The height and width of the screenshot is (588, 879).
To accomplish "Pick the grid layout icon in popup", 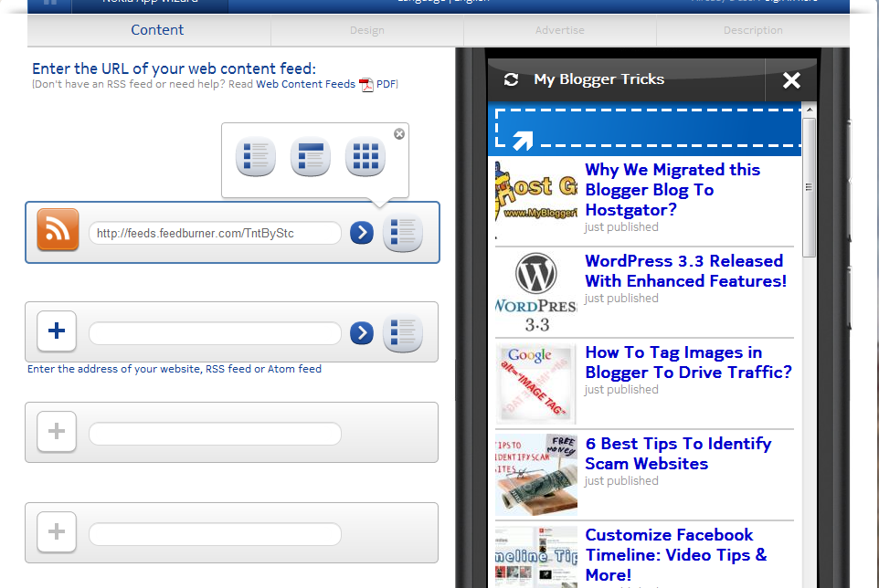I will [365, 156].
